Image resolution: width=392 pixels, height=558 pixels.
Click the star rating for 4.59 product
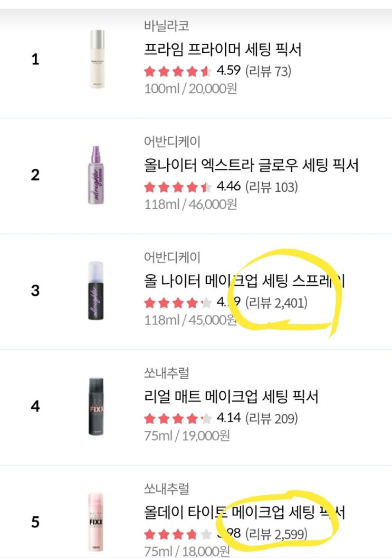point(178,71)
